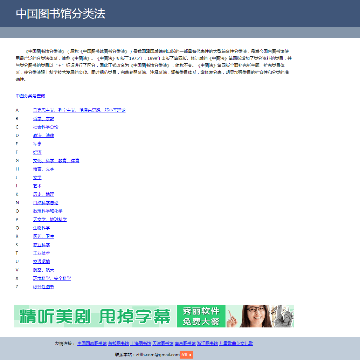The width and height of the screenshot is (360, 360).
Task: Open category O 数理科学和化学 link
Action: 48,211
